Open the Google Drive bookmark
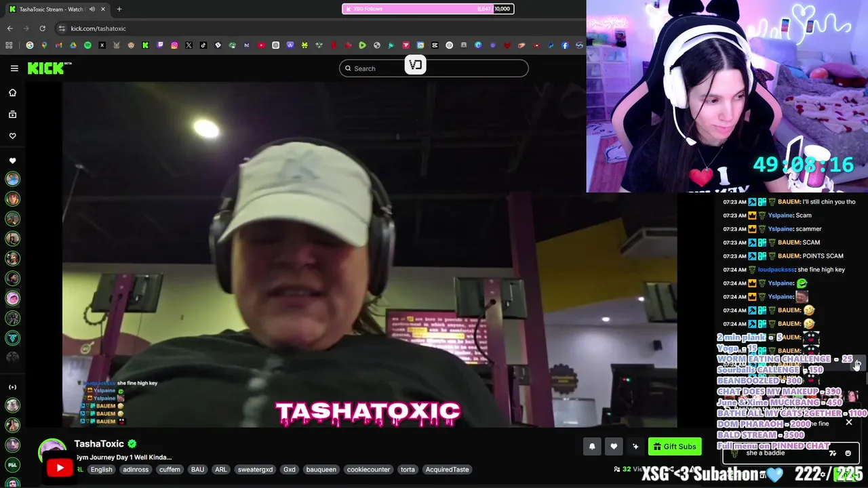 73,45
